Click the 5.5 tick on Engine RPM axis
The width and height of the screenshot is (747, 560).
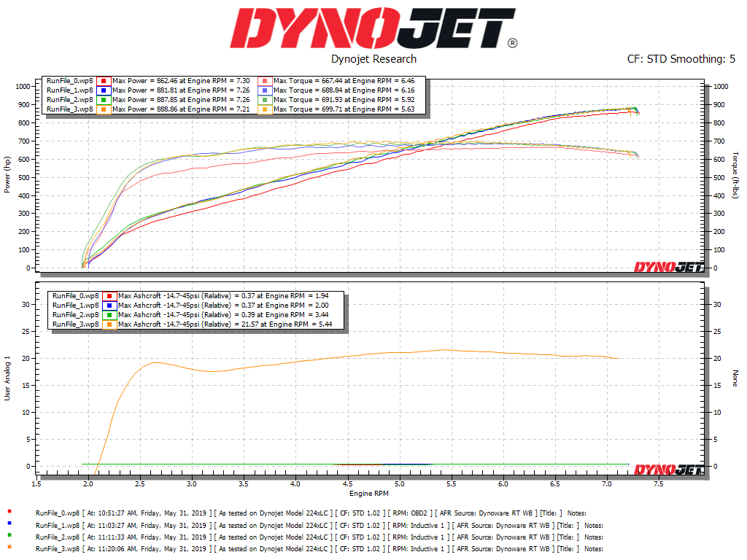click(x=451, y=484)
